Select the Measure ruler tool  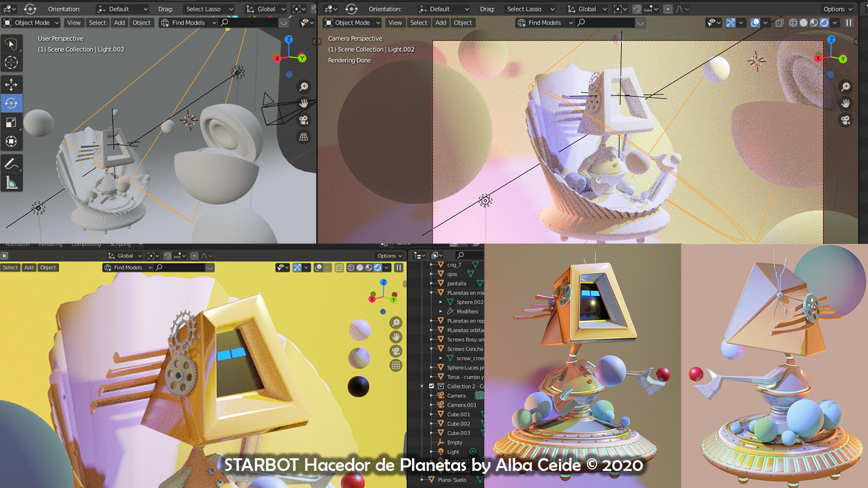click(11, 183)
